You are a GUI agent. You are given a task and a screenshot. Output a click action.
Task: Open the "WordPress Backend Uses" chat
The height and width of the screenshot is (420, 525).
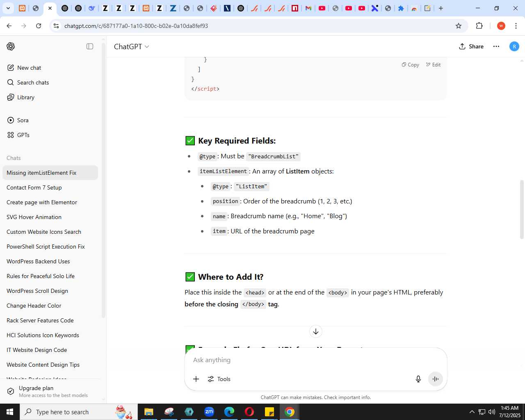pyautogui.click(x=50, y=261)
